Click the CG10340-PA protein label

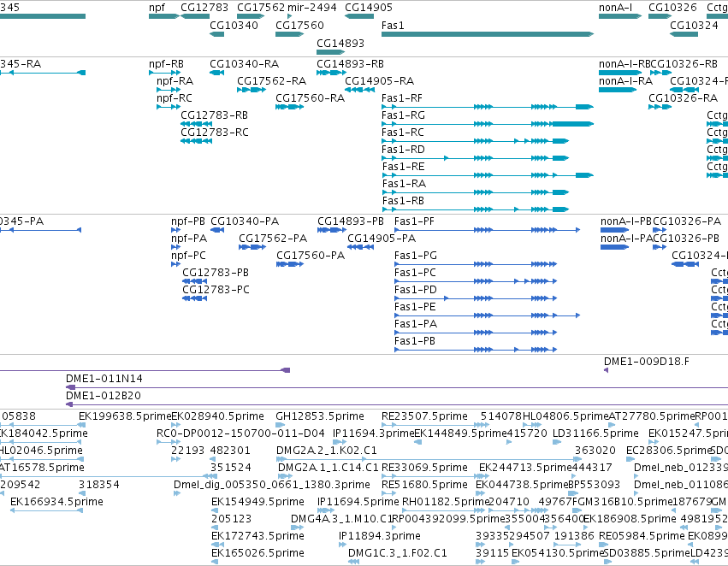(x=245, y=221)
